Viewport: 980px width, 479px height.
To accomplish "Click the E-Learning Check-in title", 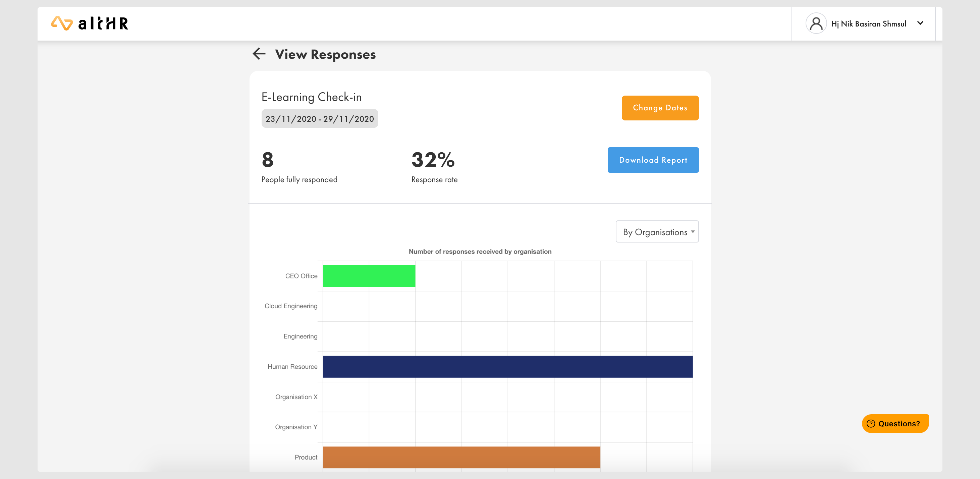I will coord(311,97).
